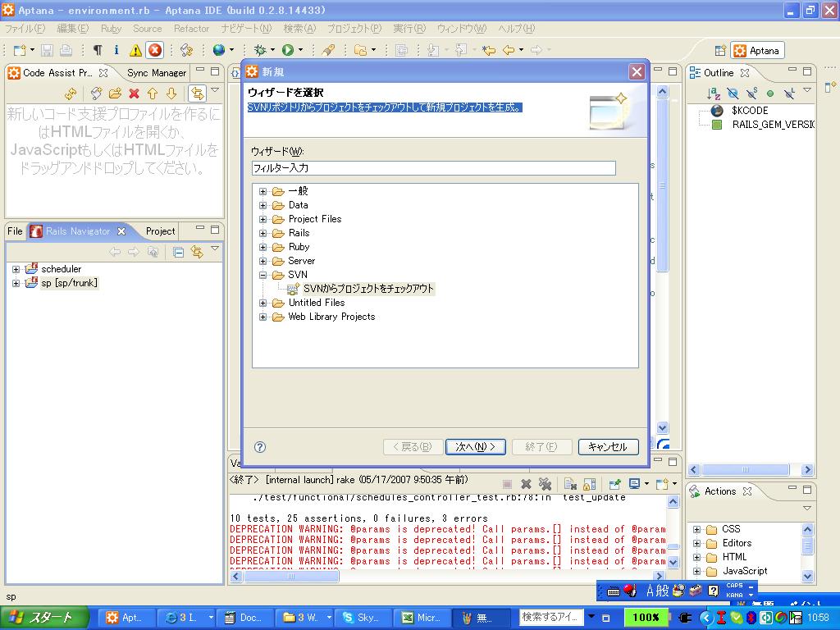Open dropdown arrow beside the globe icon
This screenshot has width=840, height=630.
pos(231,50)
